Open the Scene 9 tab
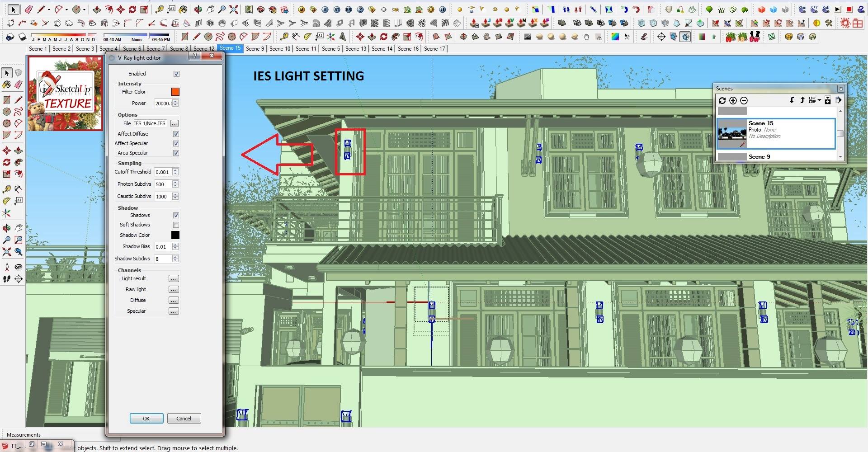The width and height of the screenshot is (868, 452). [255, 48]
